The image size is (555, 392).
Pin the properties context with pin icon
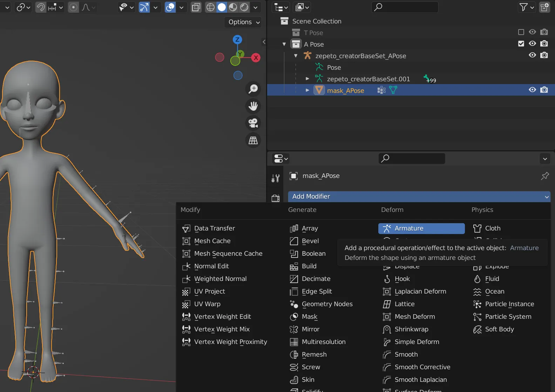point(545,176)
